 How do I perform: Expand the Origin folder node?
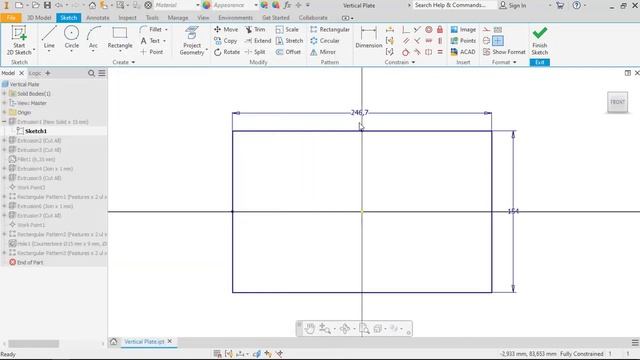pos(4,112)
